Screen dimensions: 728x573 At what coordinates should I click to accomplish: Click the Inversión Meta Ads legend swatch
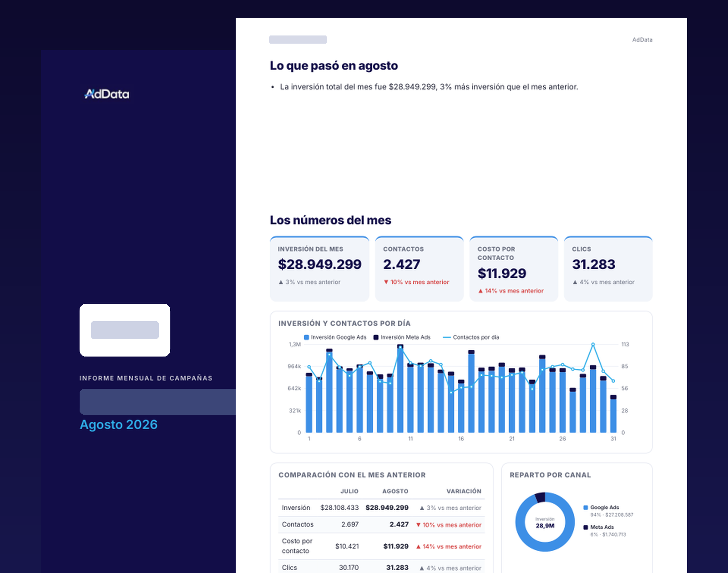click(376, 337)
